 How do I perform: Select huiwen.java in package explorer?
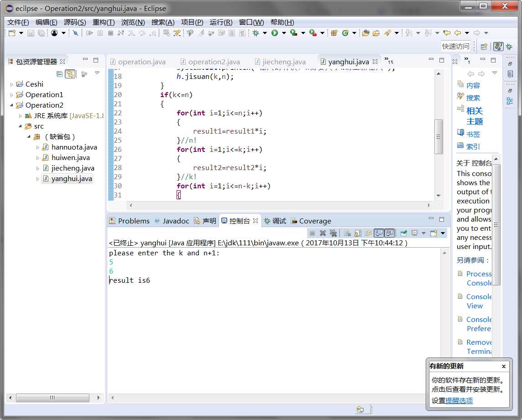71,158
